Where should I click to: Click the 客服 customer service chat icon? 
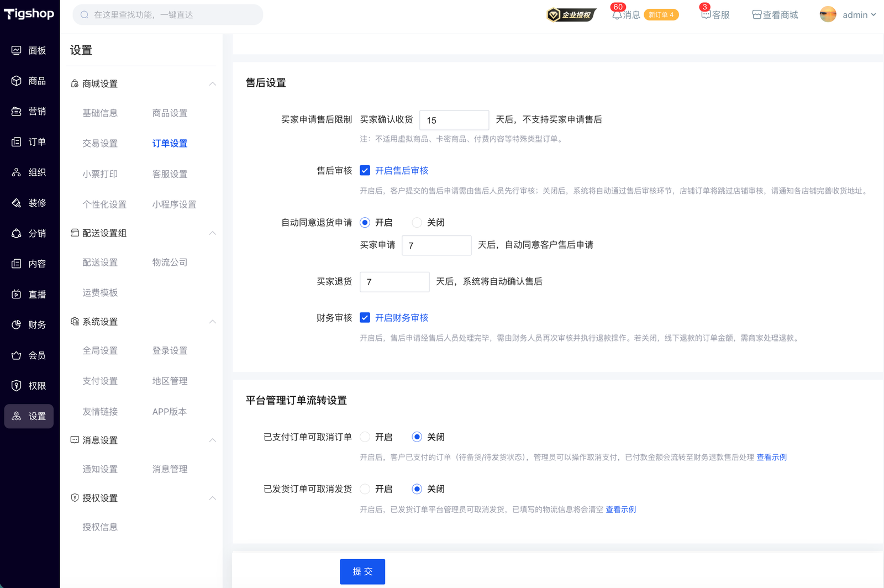706,15
